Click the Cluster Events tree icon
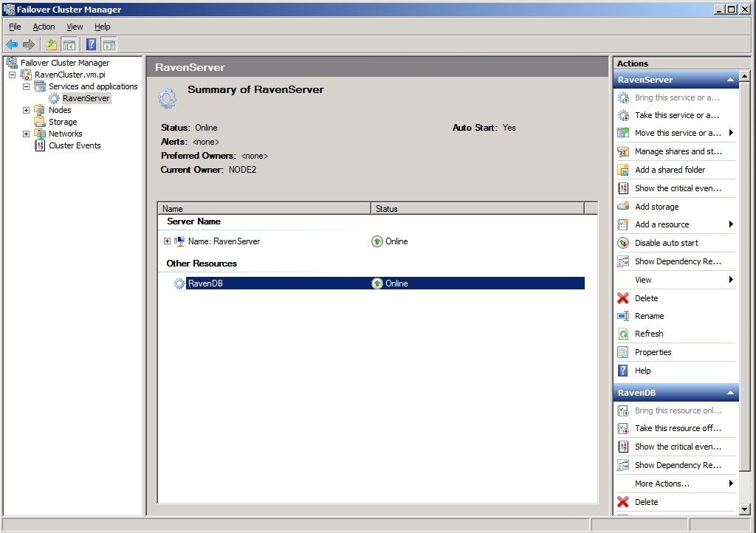This screenshot has height=533, width=756. point(40,145)
